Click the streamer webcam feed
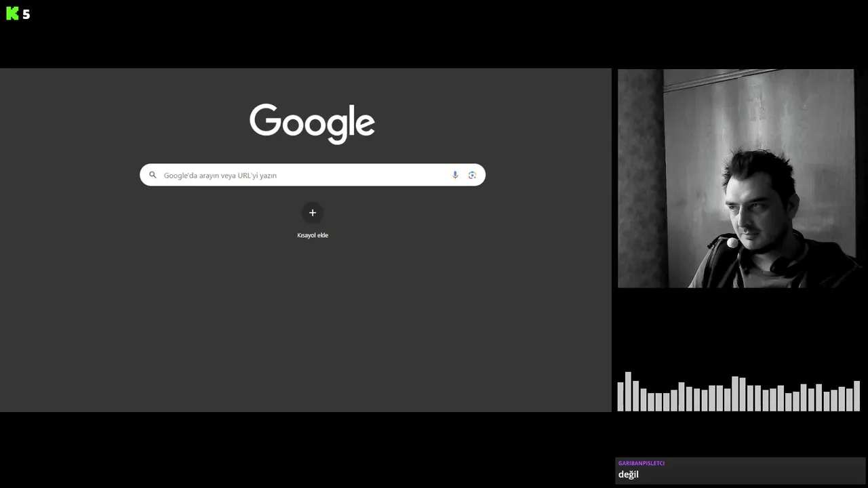 (736, 178)
